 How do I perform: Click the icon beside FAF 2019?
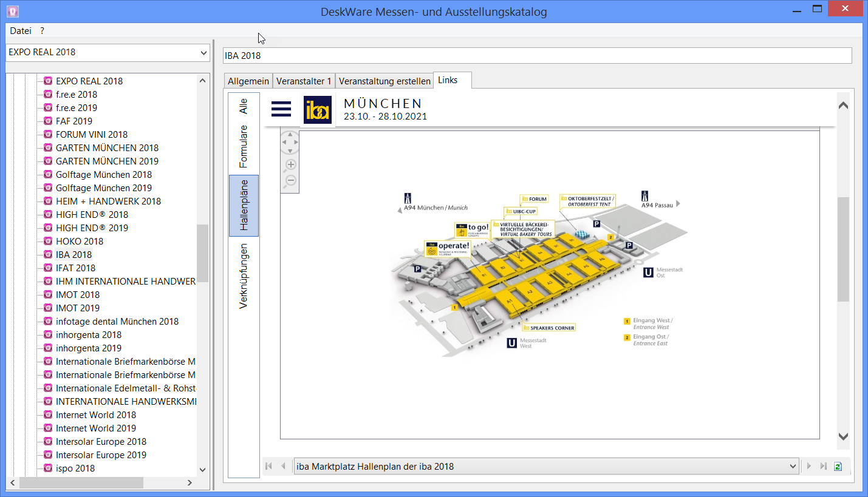coord(48,121)
